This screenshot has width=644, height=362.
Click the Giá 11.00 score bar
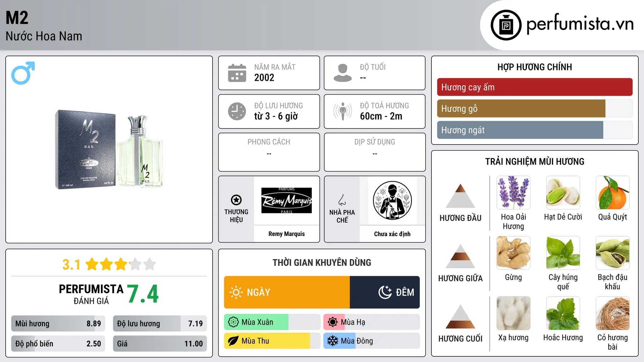point(160,343)
